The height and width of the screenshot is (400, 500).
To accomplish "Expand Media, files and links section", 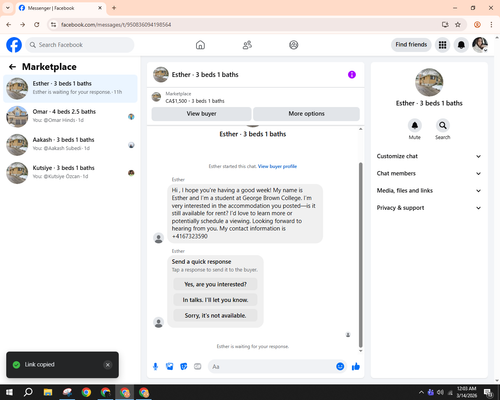I will 429,191.
